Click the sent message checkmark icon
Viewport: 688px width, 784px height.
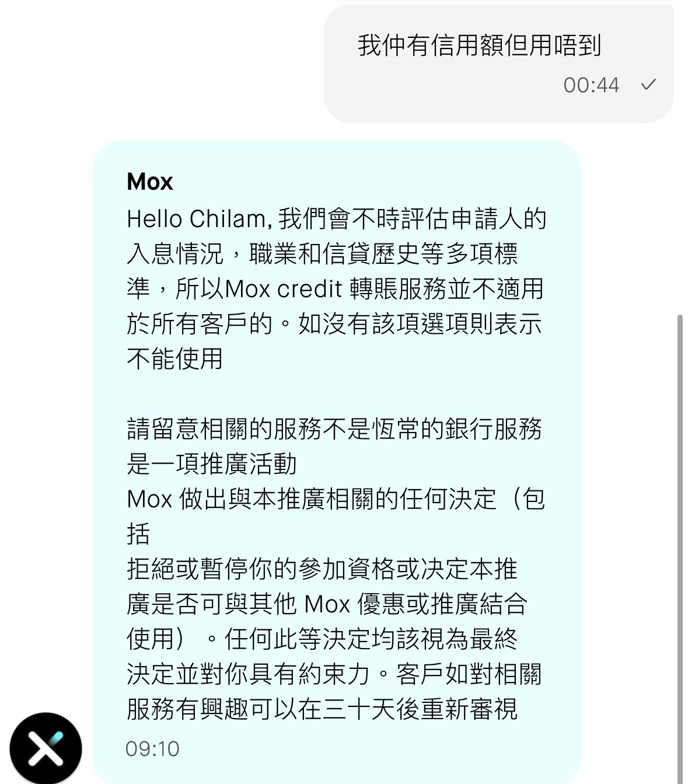(648, 85)
